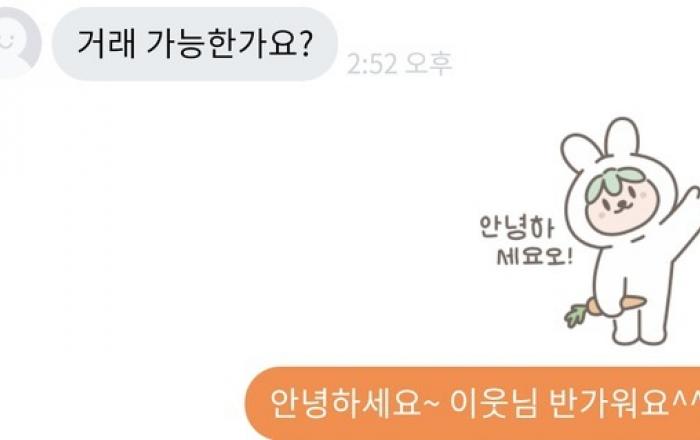Click the green leaf hair on character
This screenshot has height=440, width=700.
616,181
